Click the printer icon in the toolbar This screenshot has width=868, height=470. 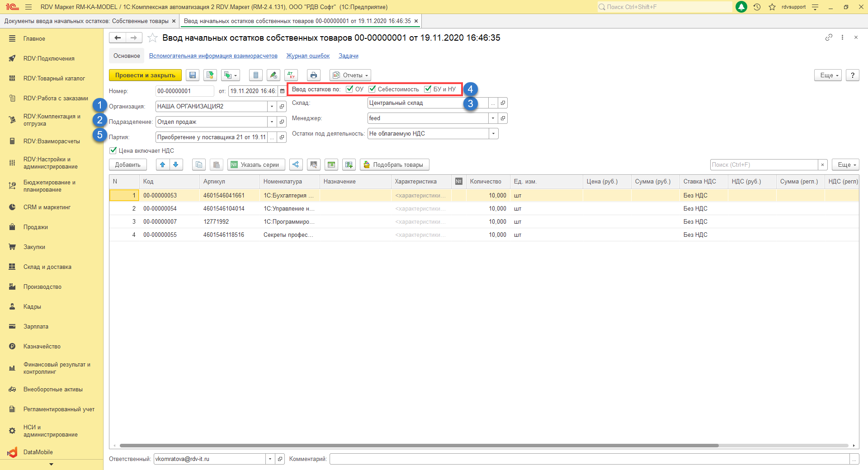(x=314, y=75)
